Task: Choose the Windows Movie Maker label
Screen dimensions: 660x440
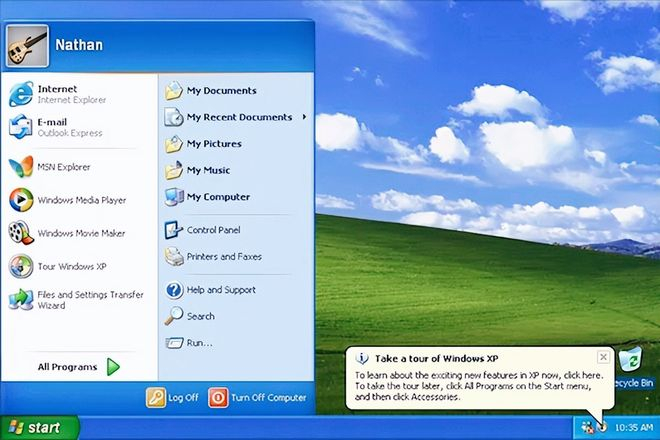Action: click(x=81, y=233)
